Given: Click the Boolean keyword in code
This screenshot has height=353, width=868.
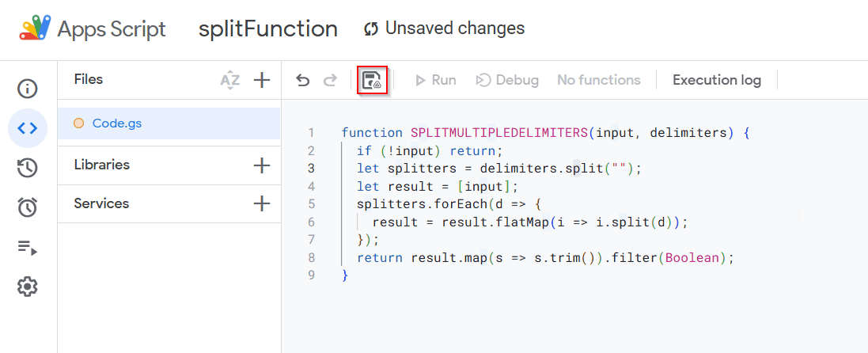Looking at the screenshot, I should (694, 257).
